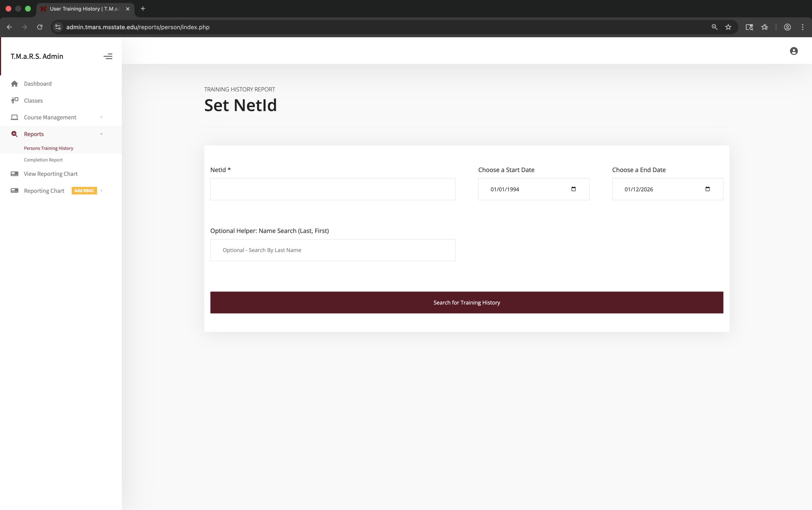The width and height of the screenshot is (812, 510).
Task: Expand the Course Management submenu plus
Action: pos(101,117)
